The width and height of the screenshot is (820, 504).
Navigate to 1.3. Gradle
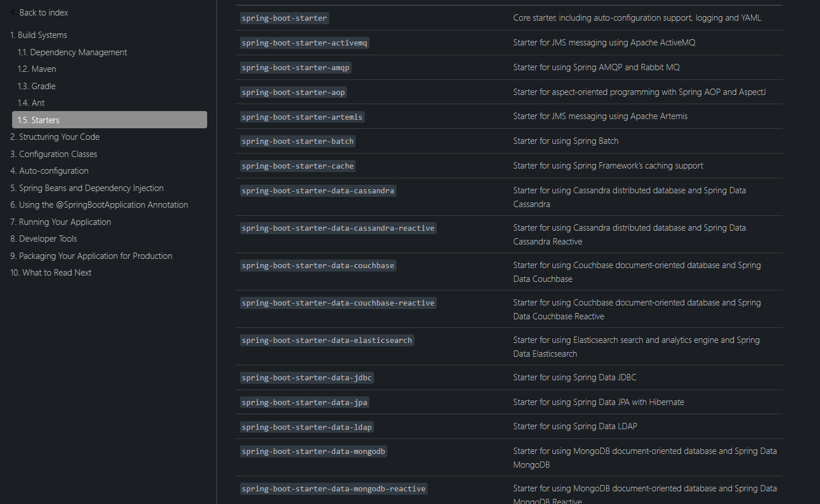point(37,86)
